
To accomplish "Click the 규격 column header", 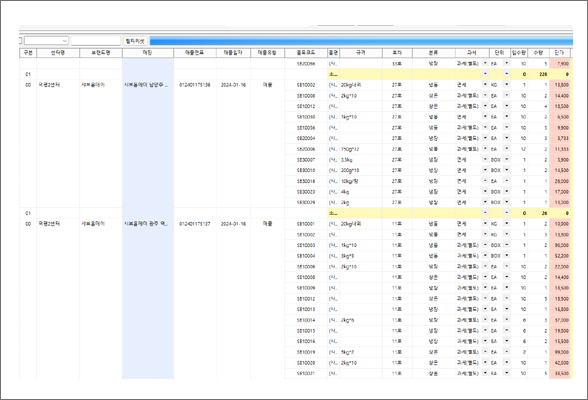I will [361, 53].
